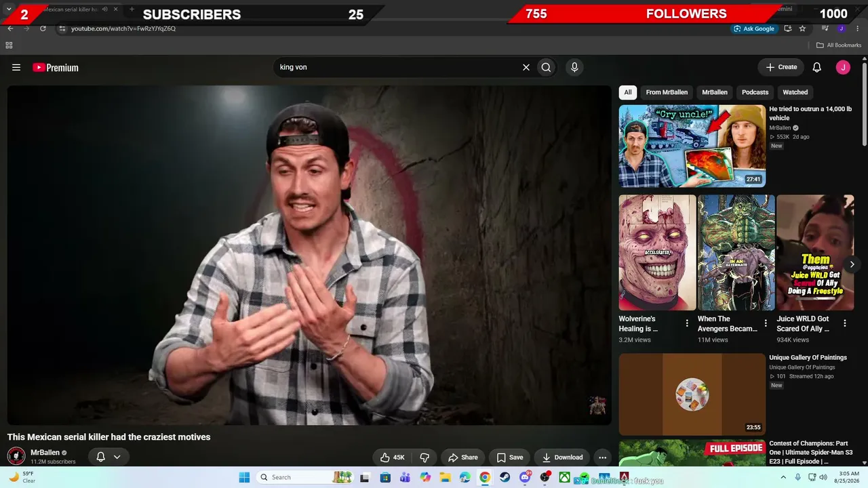The height and width of the screenshot is (488, 868).
Task: Click the MrBallen video player
Action: [x=309, y=255]
